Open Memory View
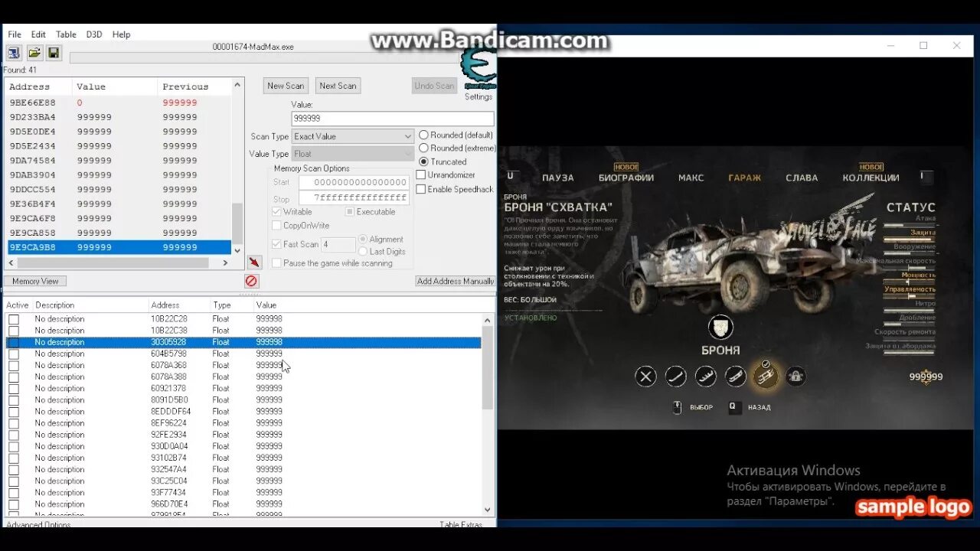Screen dimensions: 980x551 pos(35,281)
